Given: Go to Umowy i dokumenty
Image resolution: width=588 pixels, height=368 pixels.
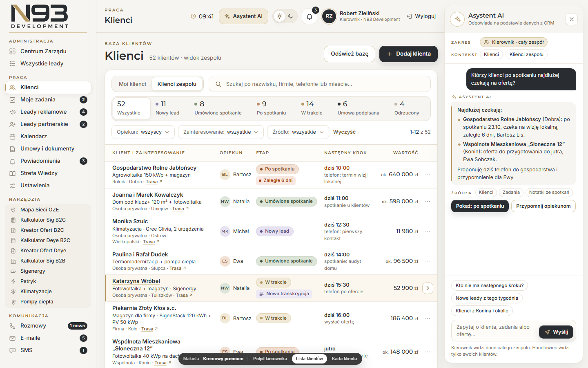Looking at the screenshot, I should click(x=48, y=149).
